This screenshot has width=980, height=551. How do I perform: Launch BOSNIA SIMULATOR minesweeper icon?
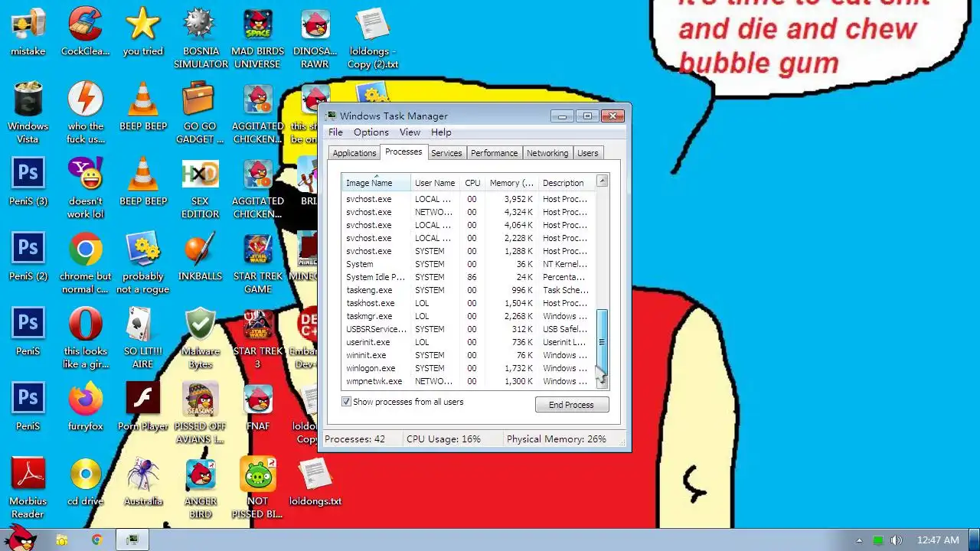(201, 38)
